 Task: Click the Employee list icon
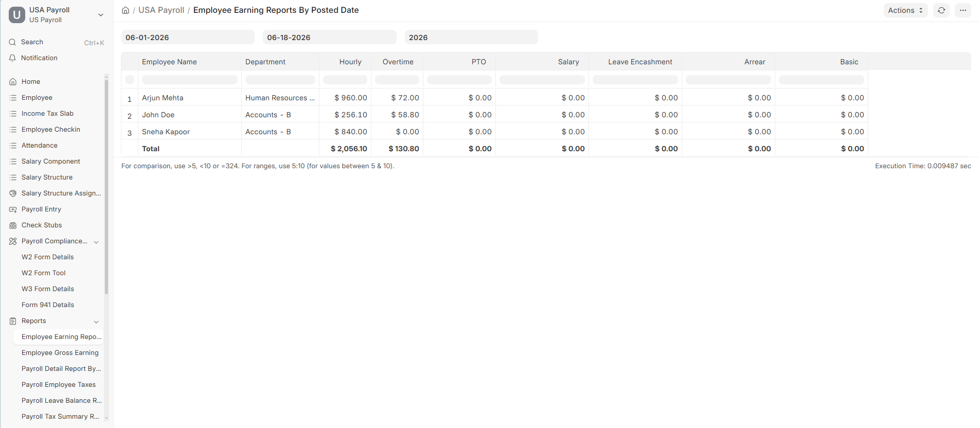[x=13, y=98]
